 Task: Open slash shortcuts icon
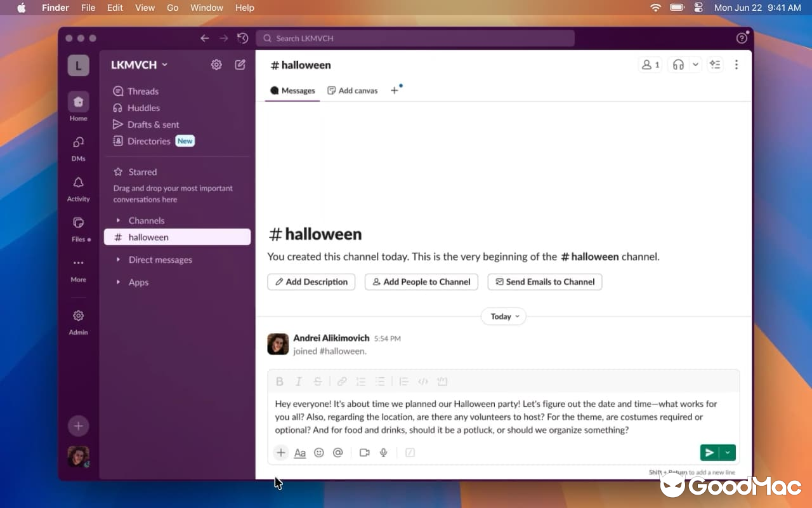click(x=410, y=453)
